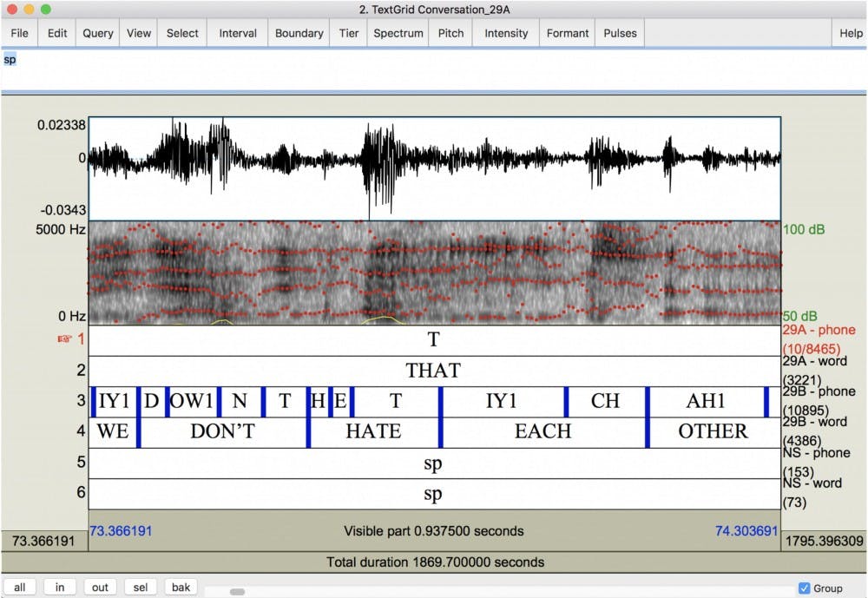The width and height of the screenshot is (868, 598).
Task: Select the CH phone interval
Action: 605,402
